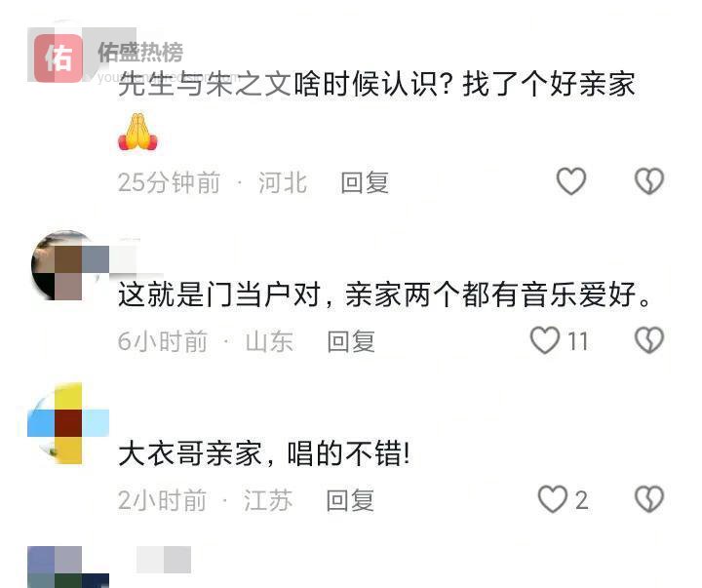The width and height of the screenshot is (702, 588).
Task: Open the blurred username at bottom
Action: click(x=164, y=560)
